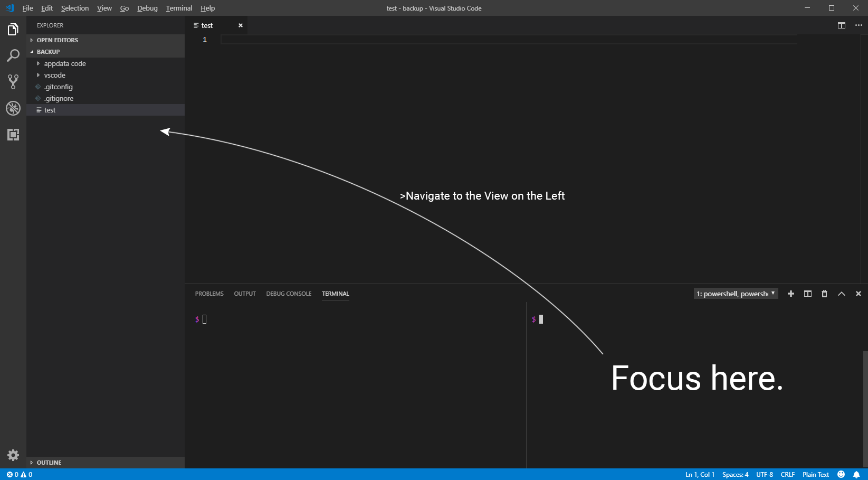The image size is (868, 480).
Task: Show errors and warnings count
Action: pyautogui.click(x=20, y=474)
